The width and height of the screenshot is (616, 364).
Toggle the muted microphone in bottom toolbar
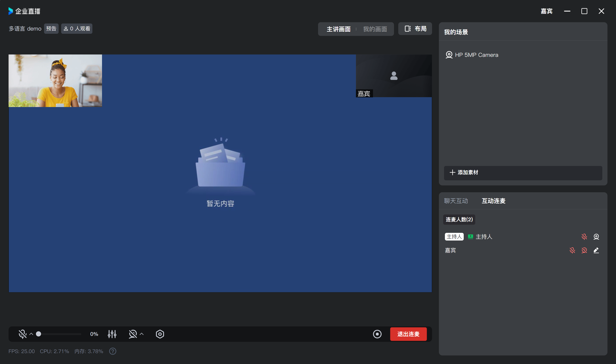[23, 334]
